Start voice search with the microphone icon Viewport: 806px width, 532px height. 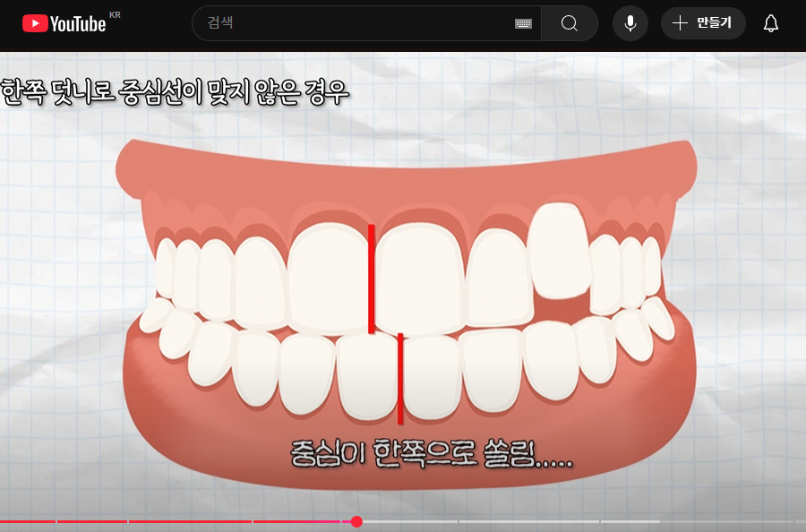click(x=630, y=22)
